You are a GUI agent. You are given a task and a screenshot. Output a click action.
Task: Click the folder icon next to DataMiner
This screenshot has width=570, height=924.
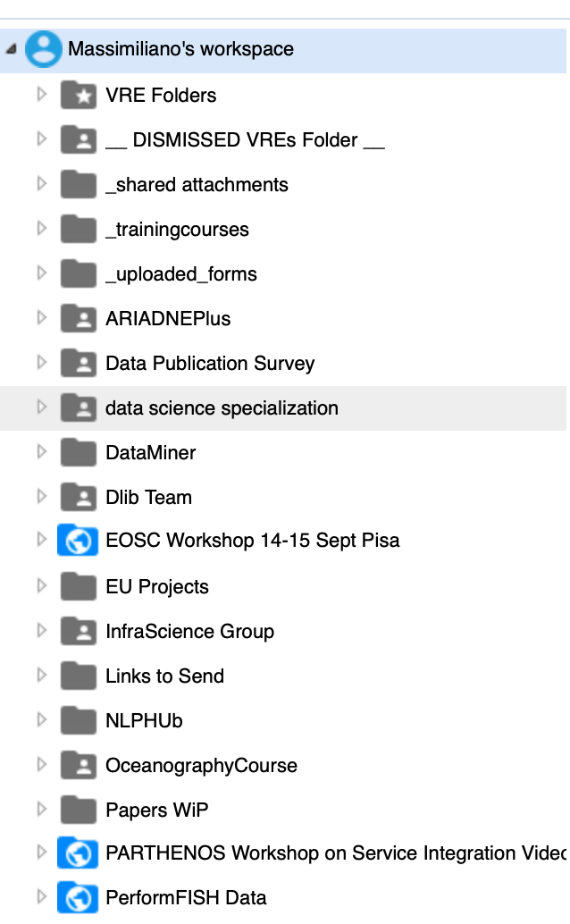pyautogui.click(x=79, y=452)
